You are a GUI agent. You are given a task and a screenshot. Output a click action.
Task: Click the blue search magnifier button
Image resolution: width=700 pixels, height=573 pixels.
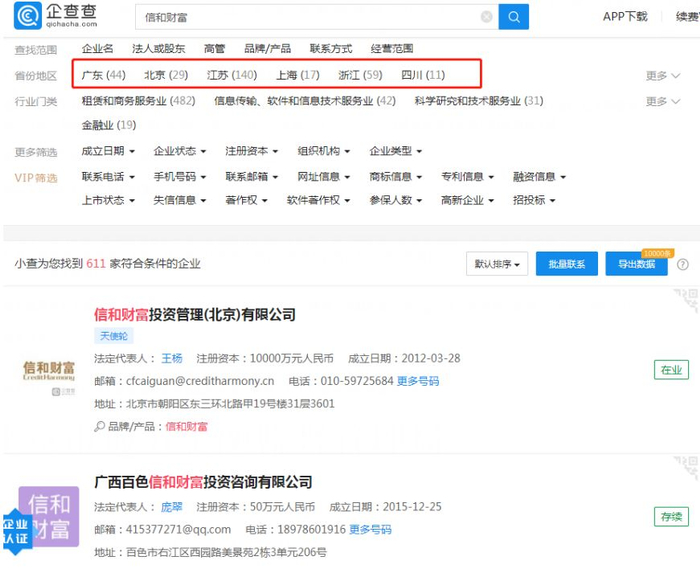point(513,17)
